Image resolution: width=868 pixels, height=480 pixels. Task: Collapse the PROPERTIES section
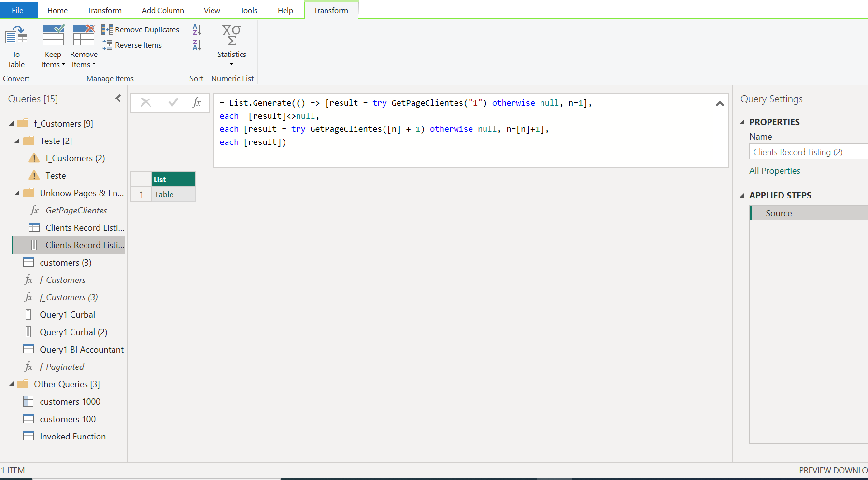pyautogui.click(x=742, y=122)
